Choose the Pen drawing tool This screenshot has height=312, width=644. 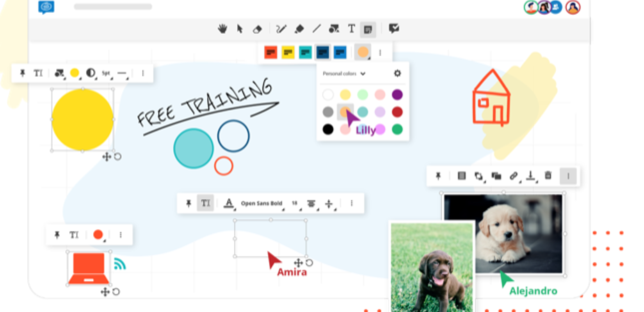point(281,29)
